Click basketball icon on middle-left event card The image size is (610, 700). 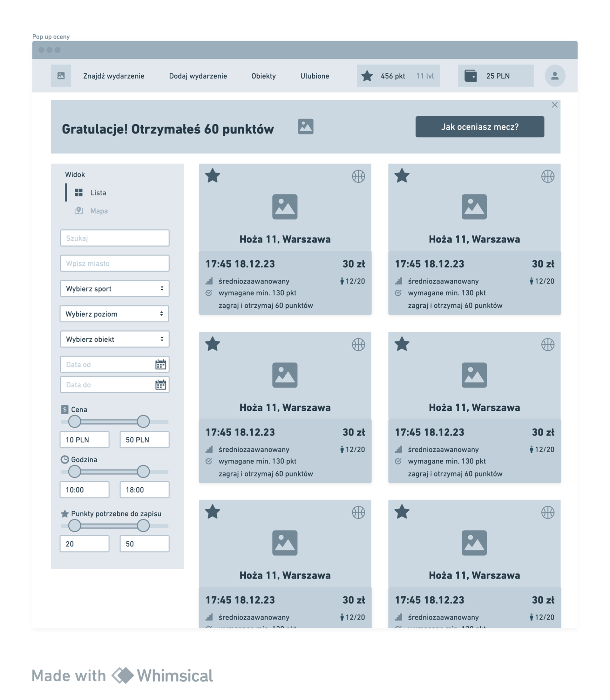point(358,345)
